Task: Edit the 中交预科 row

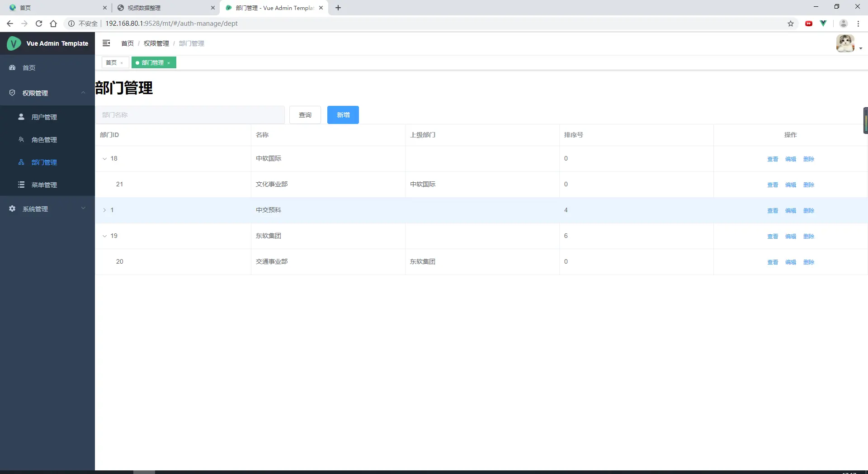Action: click(x=791, y=211)
